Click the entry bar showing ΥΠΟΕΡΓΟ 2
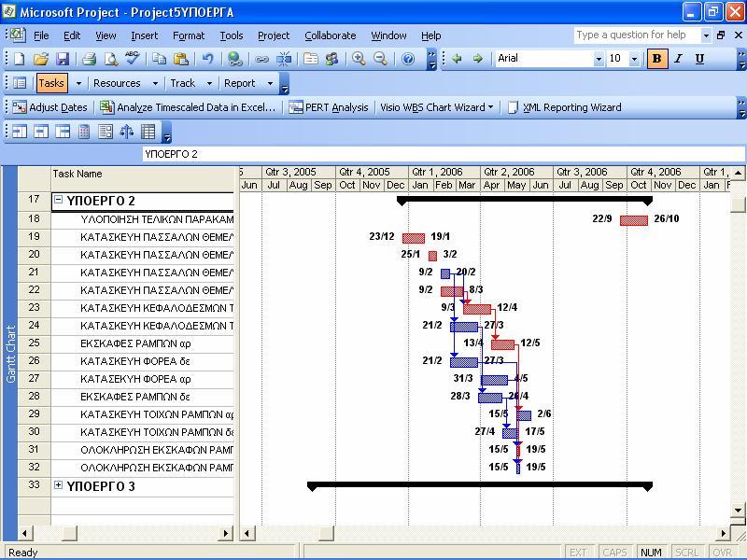Viewport: 747px width, 560px height. point(444,154)
